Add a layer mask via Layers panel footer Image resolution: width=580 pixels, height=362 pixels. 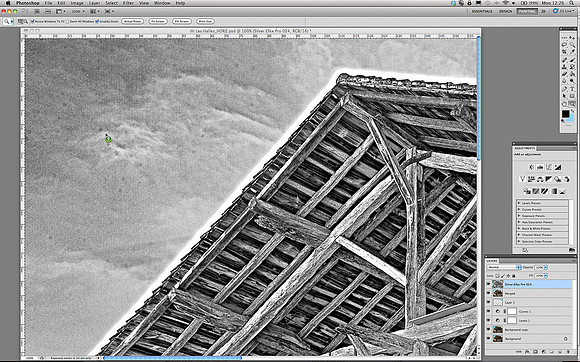click(535, 352)
